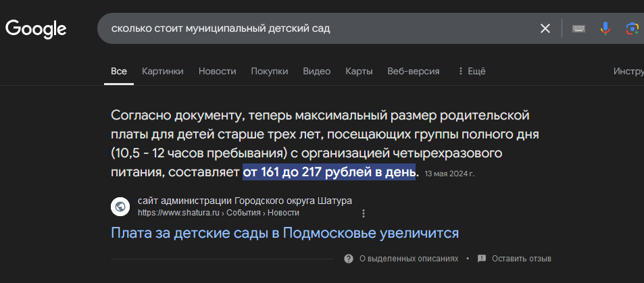Click the feedback flag icon

482,259
